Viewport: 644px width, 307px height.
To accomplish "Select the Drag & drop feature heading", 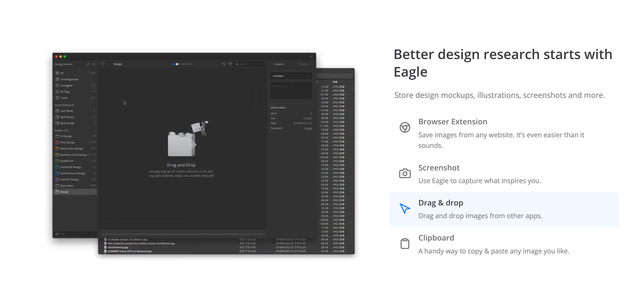I will (x=441, y=203).
